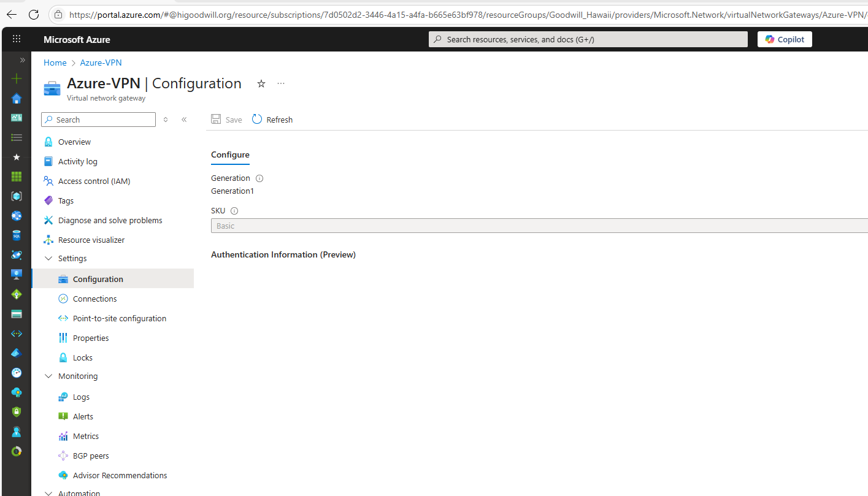Select the Configure tab

click(230, 155)
